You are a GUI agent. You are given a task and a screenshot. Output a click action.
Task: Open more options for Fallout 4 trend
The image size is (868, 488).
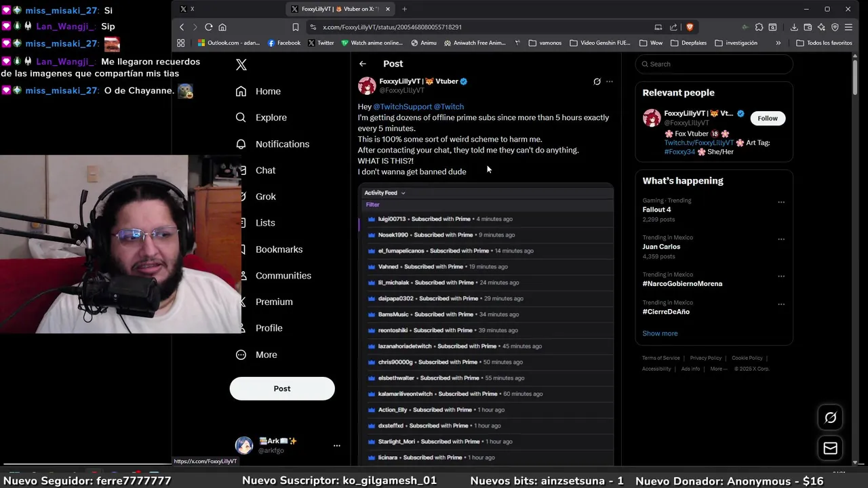[x=781, y=202]
